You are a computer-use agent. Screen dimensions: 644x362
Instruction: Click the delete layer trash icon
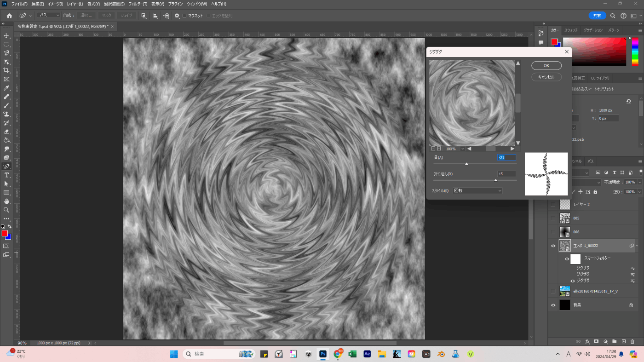[632, 341]
